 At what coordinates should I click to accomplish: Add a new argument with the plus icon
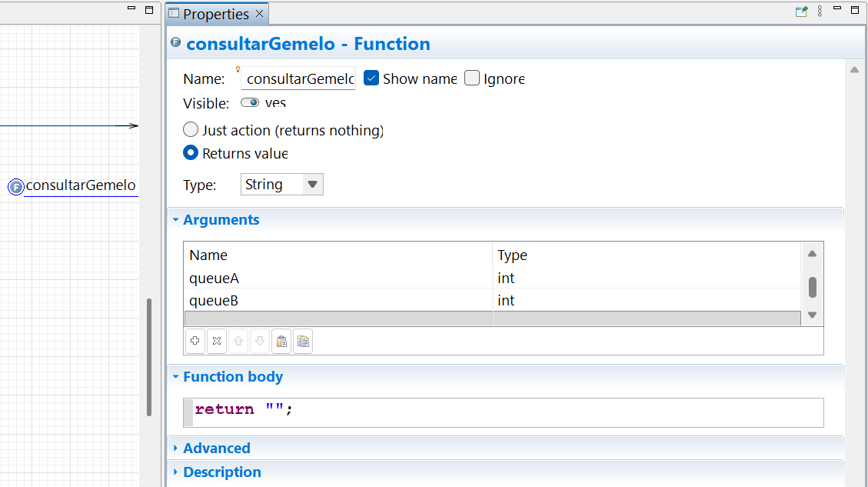195,341
